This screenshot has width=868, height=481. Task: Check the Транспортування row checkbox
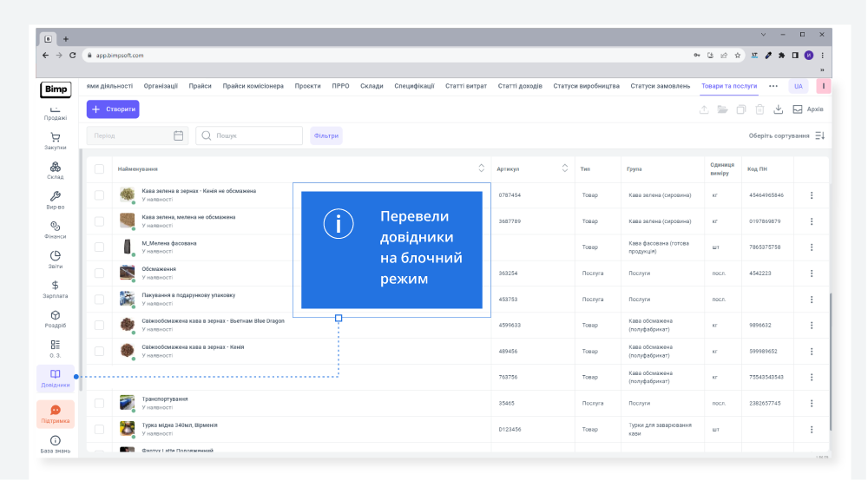click(99, 403)
